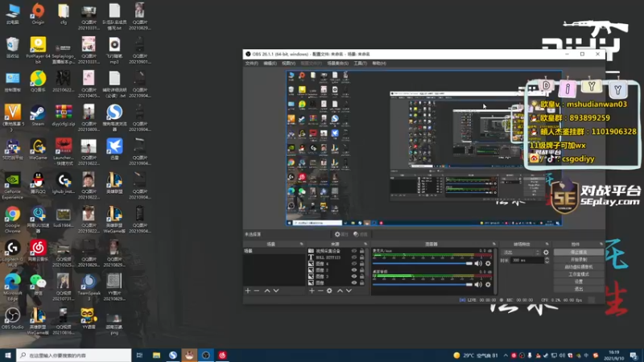644x362 pixels.
Task: Toggle visibility eye of video capture device source
Action: [354, 251]
